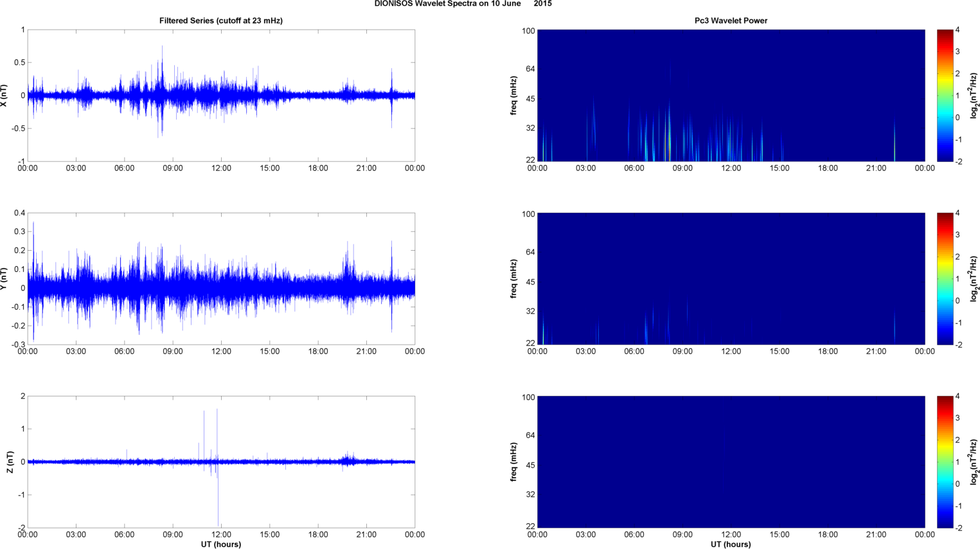This screenshot has height=549, width=980.
Task: Click the log2(nT²/Hz) label of top colorbar
Action: [x=974, y=95]
